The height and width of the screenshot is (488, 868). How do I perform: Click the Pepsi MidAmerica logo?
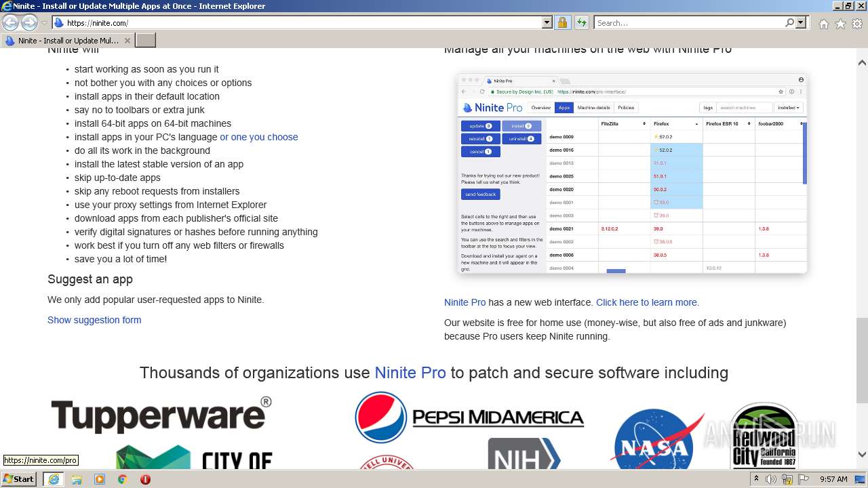click(x=469, y=417)
